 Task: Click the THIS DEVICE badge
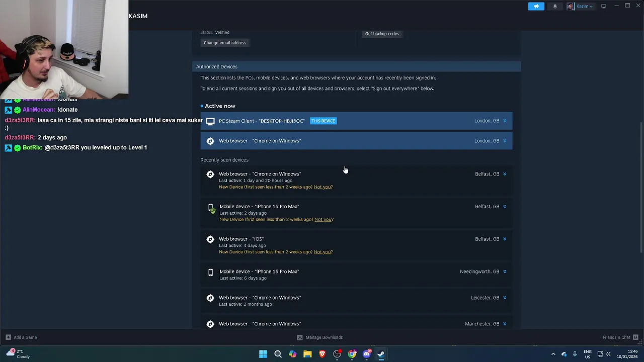(323, 121)
